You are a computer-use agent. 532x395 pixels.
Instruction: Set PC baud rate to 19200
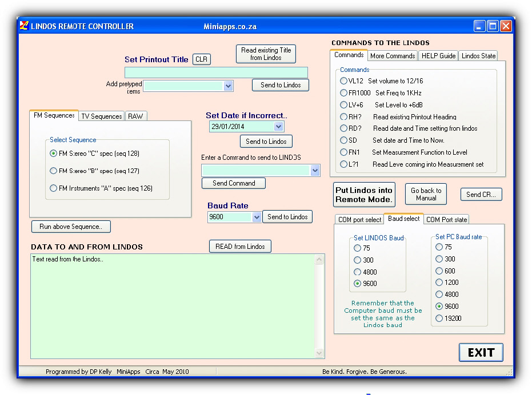pos(439,319)
